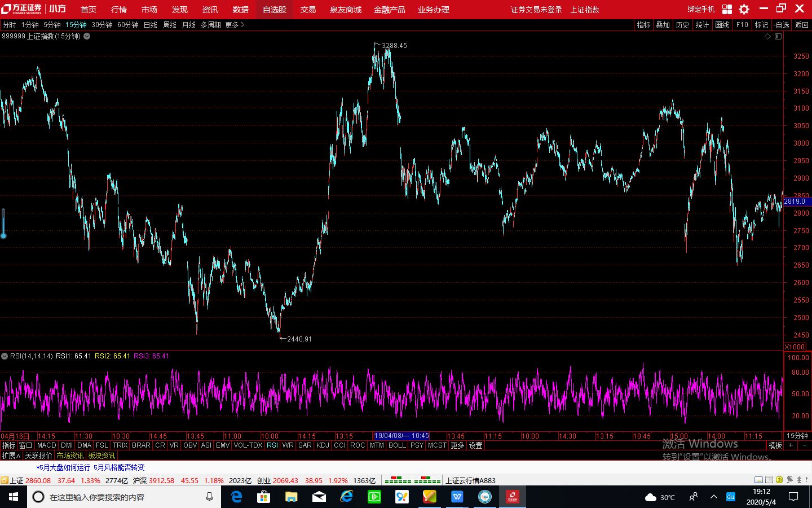Open the Founder Securities taskbar icon
The width and height of the screenshot is (812, 508).
(x=512, y=497)
